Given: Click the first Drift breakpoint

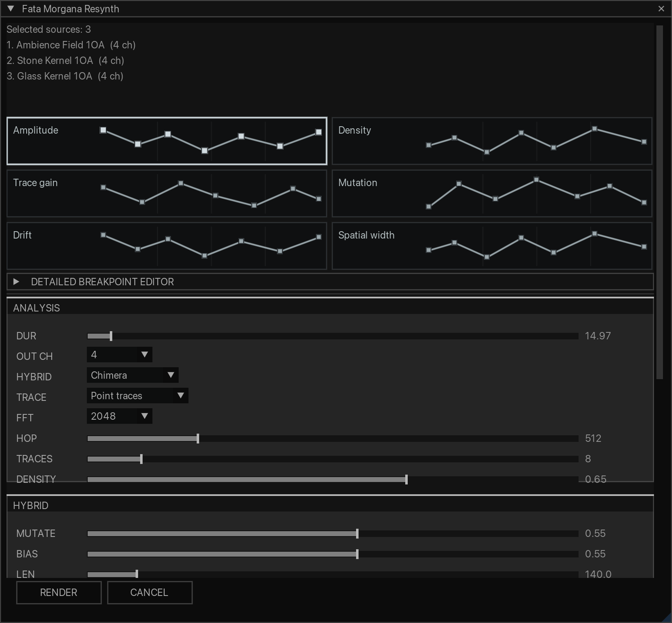Looking at the screenshot, I should [103, 235].
